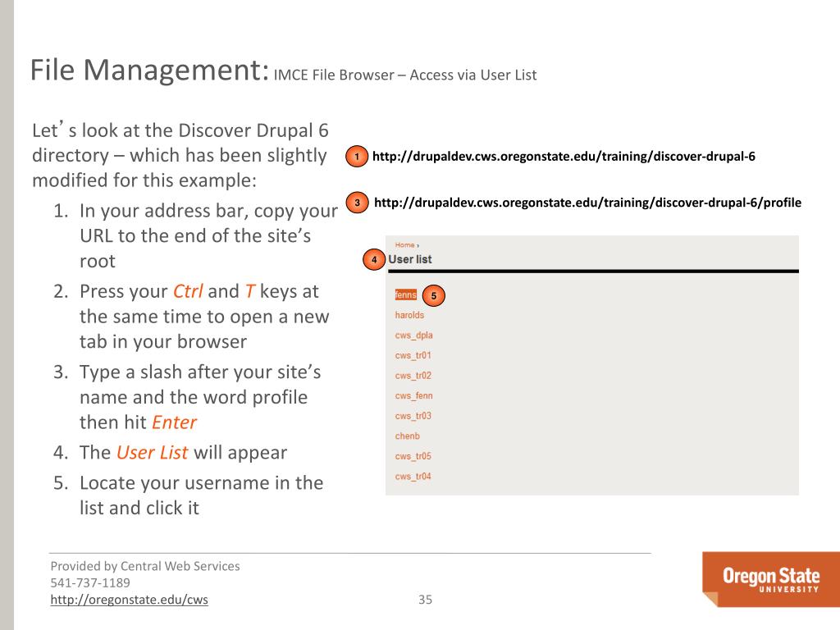
Task: Select the discover-drupal-6/profile URL text
Action: [587, 203]
